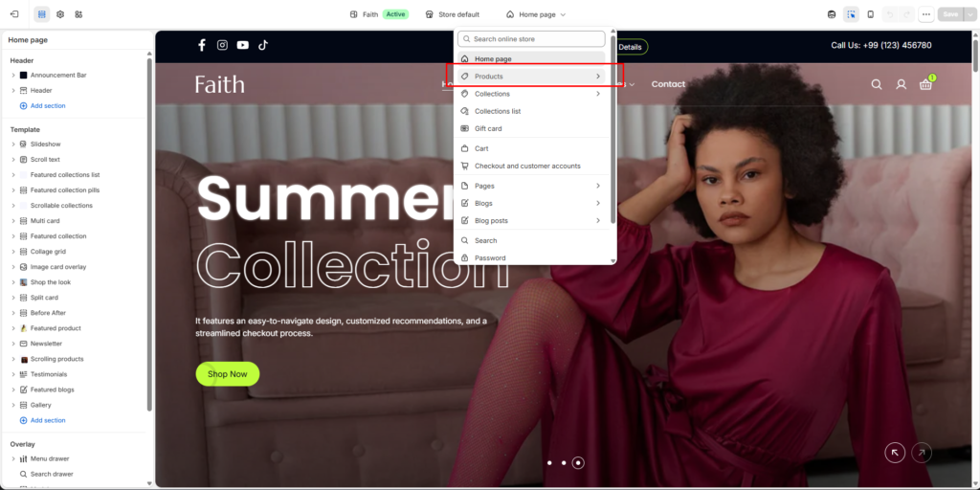Click the storefront search magnifier icon

point(877,84)
